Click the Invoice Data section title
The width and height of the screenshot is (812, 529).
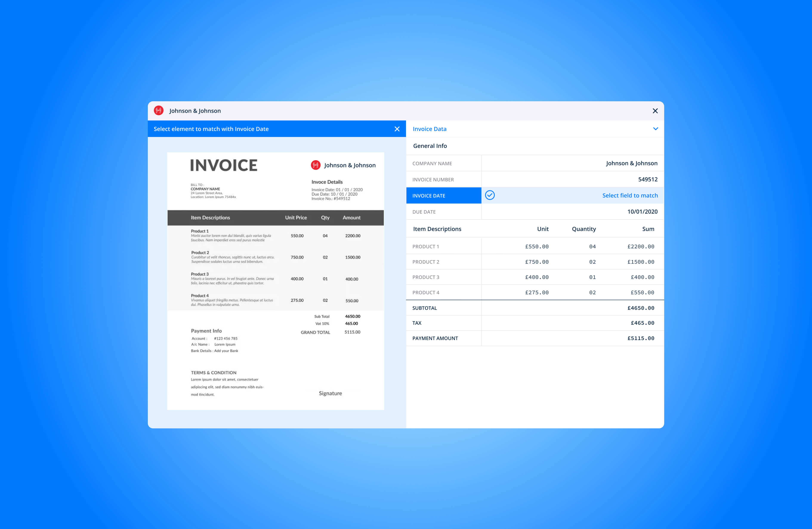429,129
